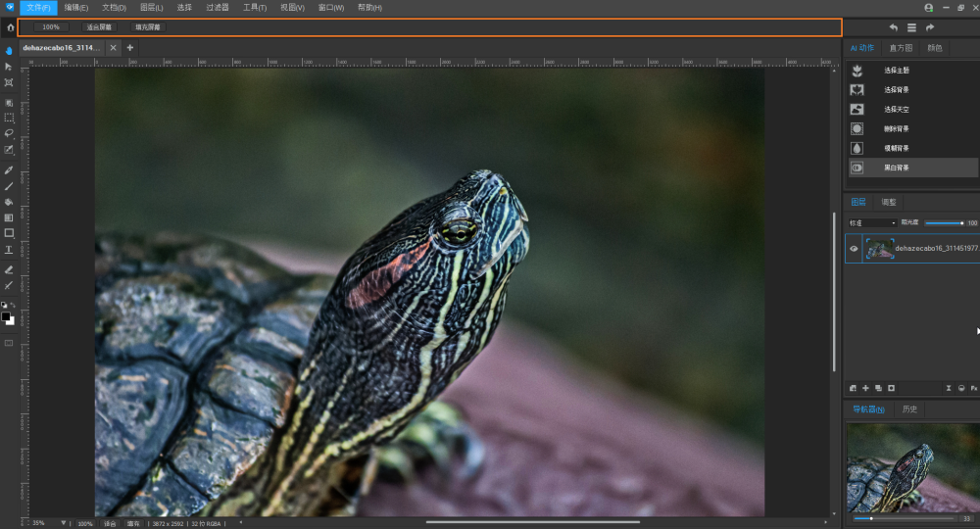Image resolution: width=980 pixels, height=529 pixels.
Task: Open the panel options hamburger menu
Action: 911,27
